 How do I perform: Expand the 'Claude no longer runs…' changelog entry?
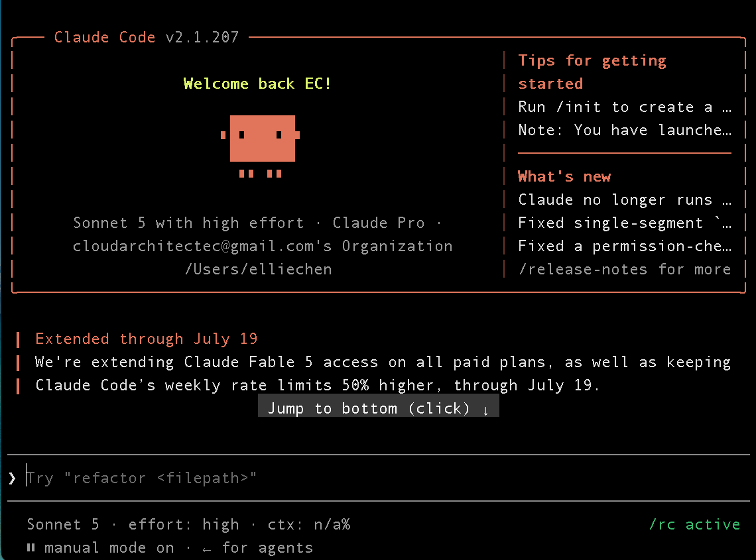tap(625, 199)
